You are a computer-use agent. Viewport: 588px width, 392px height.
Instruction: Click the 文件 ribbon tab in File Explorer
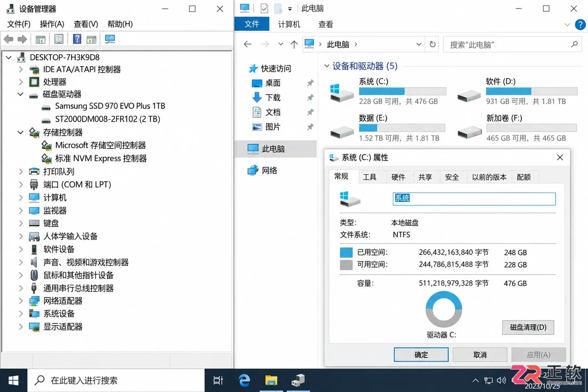[x=252, y=24]
